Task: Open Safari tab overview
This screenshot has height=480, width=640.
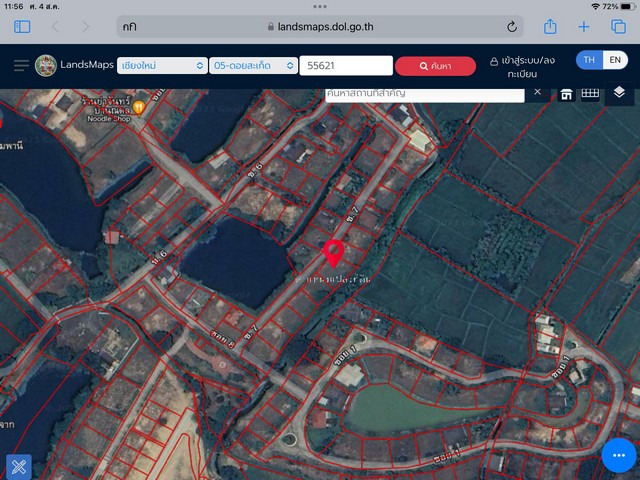Action: [x=618, y=27]
